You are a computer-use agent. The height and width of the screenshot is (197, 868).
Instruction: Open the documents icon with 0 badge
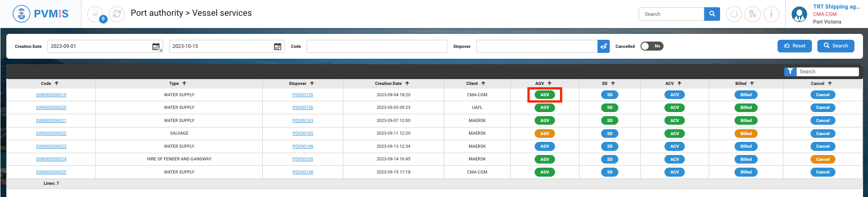click(x=95, y=14)
